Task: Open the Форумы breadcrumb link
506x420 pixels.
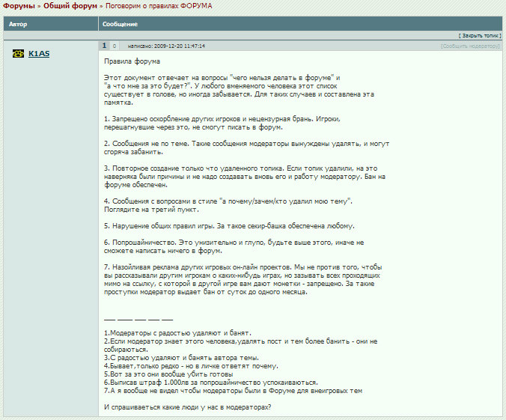Action: [19, 6]
